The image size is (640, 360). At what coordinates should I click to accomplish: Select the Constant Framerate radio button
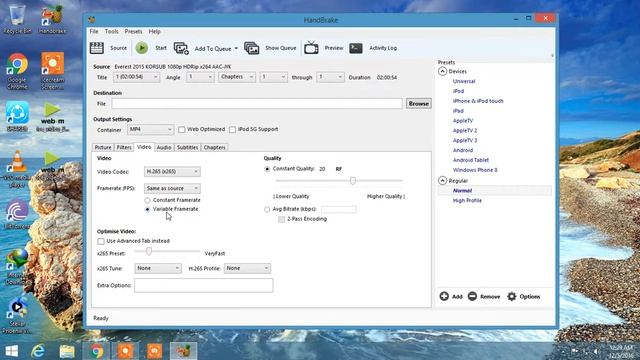click(147, 200)
